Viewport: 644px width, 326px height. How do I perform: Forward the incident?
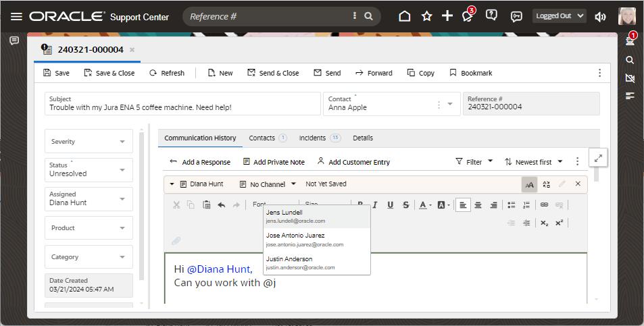click(374, 73)
